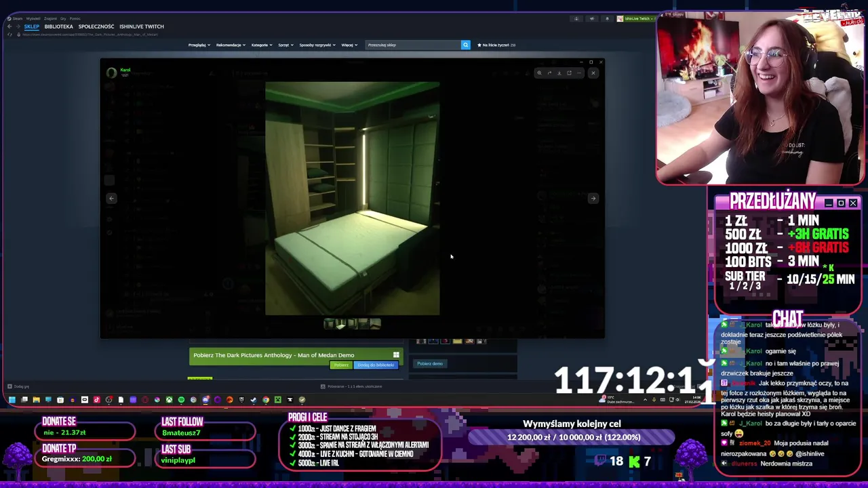Open the SKLEP tab
This screenshot has height=488, width=868.
pos(31,26)
